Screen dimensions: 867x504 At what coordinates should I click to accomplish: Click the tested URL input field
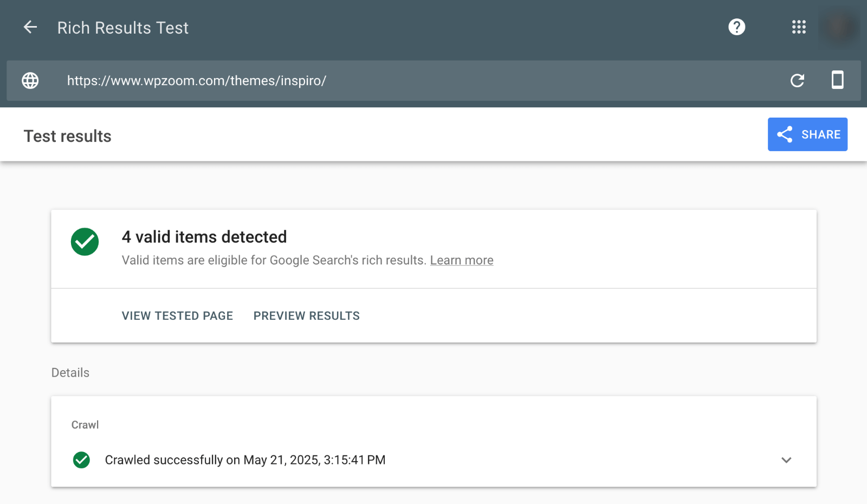tap(379, 81)
